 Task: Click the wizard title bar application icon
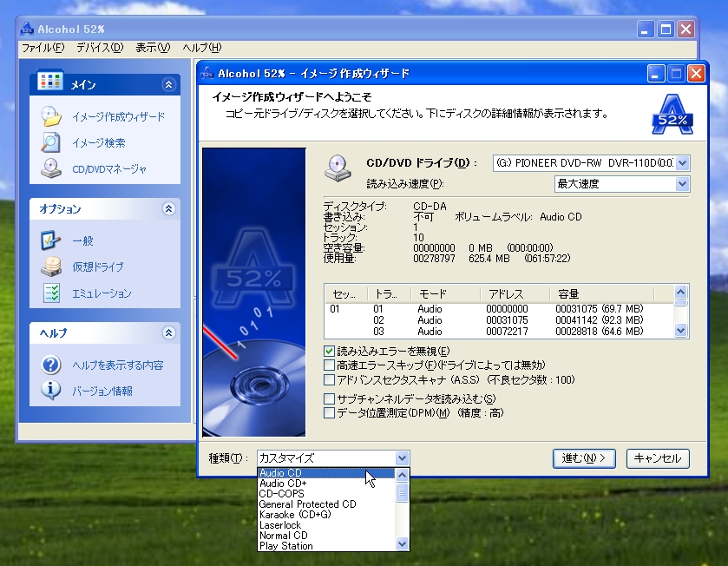click(x=207, y=74)
